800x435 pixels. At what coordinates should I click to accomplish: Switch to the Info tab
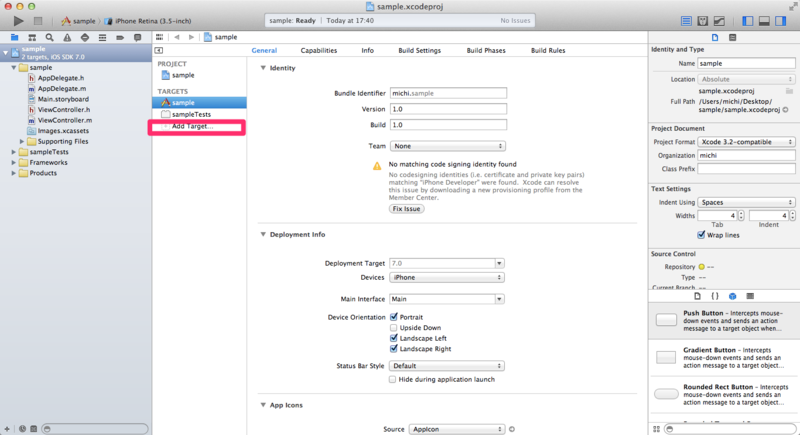tap(367, 50)
